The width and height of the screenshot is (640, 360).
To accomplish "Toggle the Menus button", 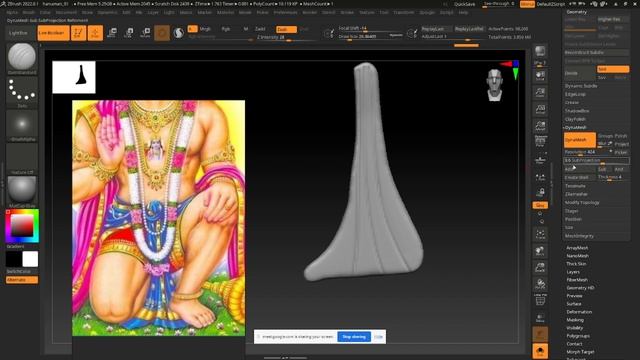I will 527,4.
